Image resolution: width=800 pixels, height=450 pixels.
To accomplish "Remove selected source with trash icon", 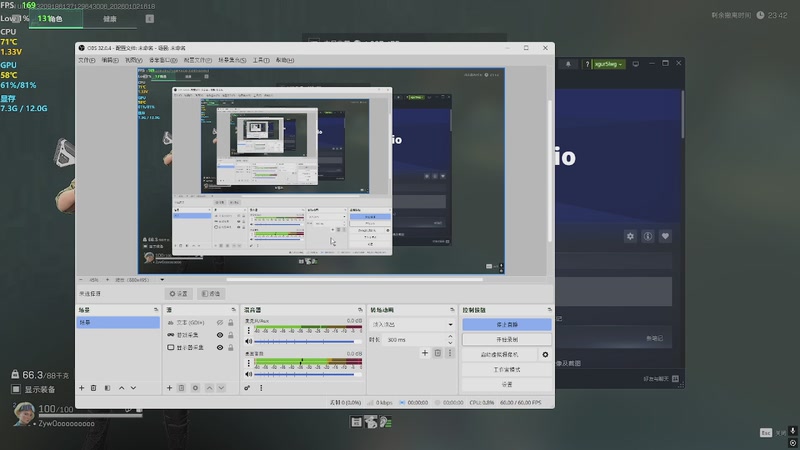I will pyautogui.click(x=182, y=388).
